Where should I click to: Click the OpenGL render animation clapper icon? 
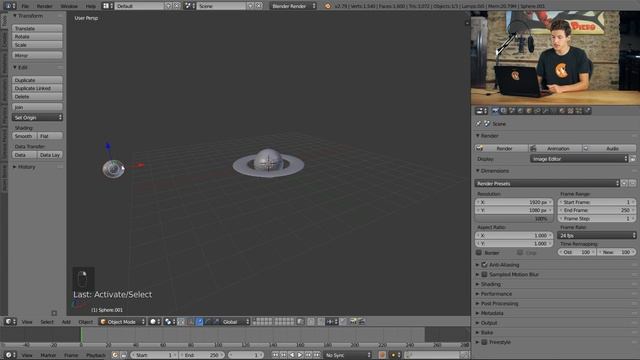(362, 322)
